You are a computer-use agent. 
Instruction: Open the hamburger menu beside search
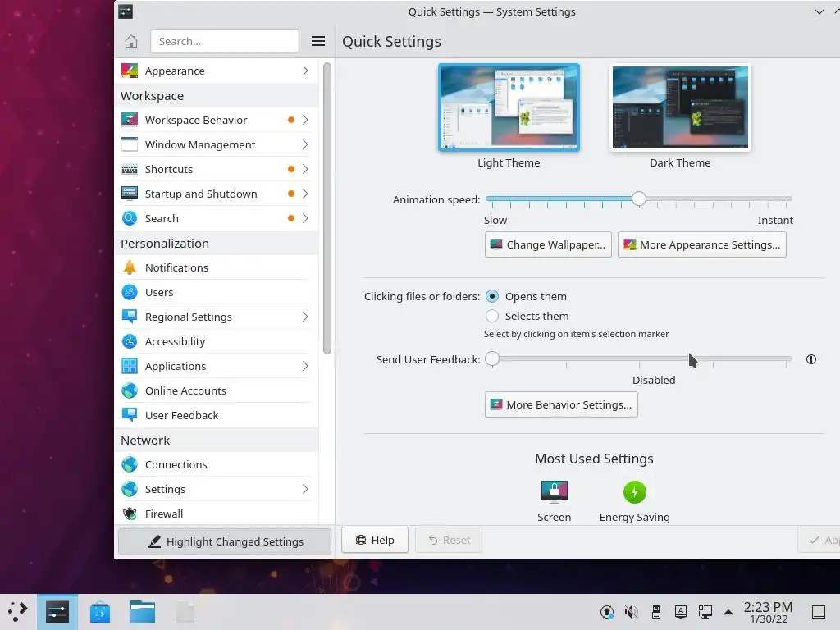pyautogui.click(x=318, y=41)
